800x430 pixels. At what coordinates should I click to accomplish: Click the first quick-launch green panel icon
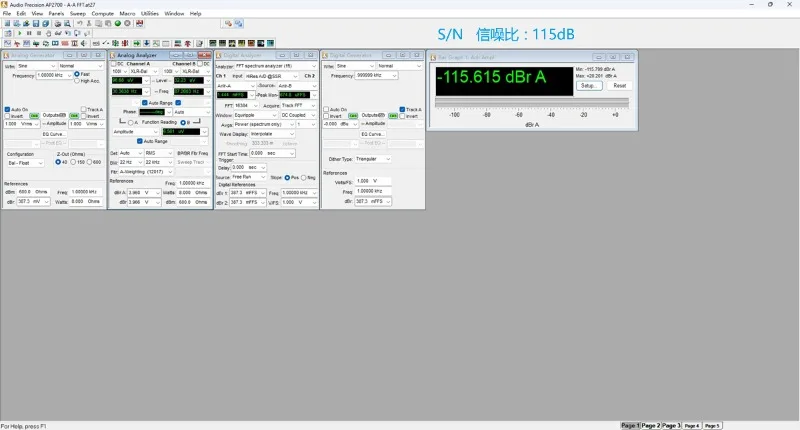[213, 43]
